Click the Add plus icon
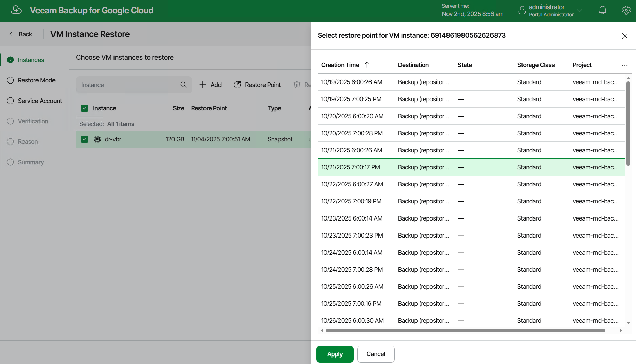Image resolution: width=636 pixels, height=364 pixels. click(x=203, y=85)
